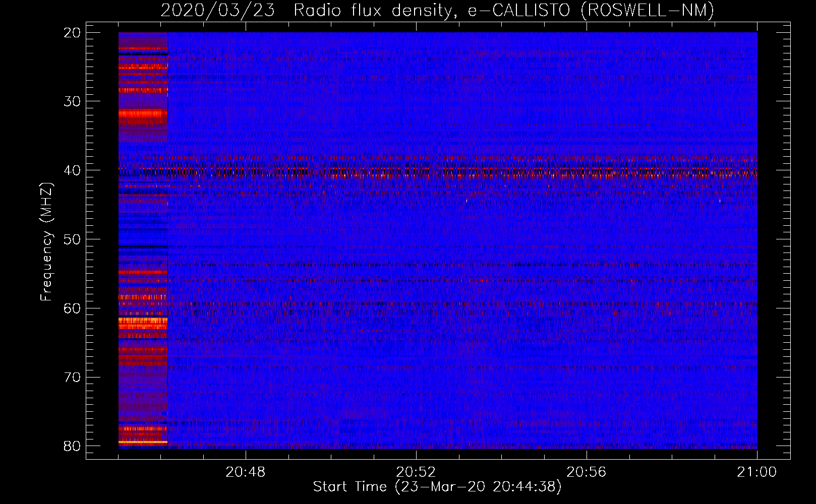Click the time tick label '21:00'
Viewport: 816px width, 504px height.
(x=757, y=472)
